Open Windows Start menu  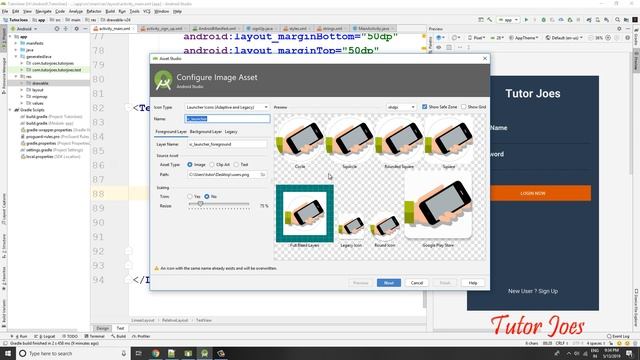(x=8, y=353)
